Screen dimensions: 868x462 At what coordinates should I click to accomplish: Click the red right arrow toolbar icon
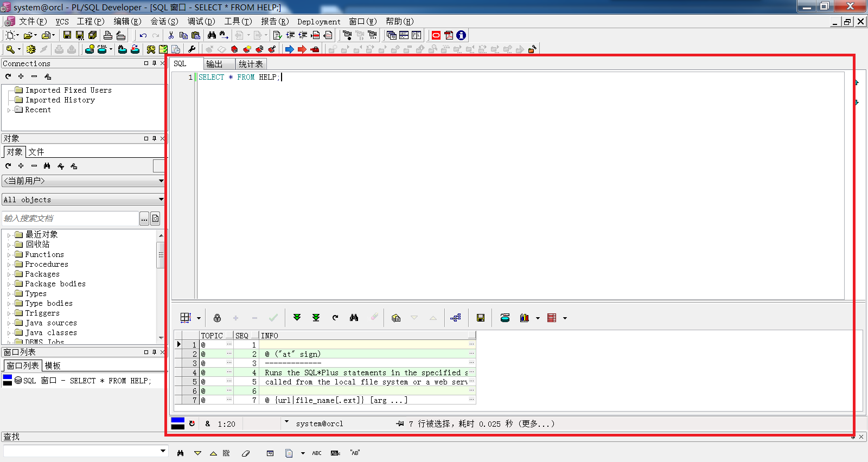302,49
